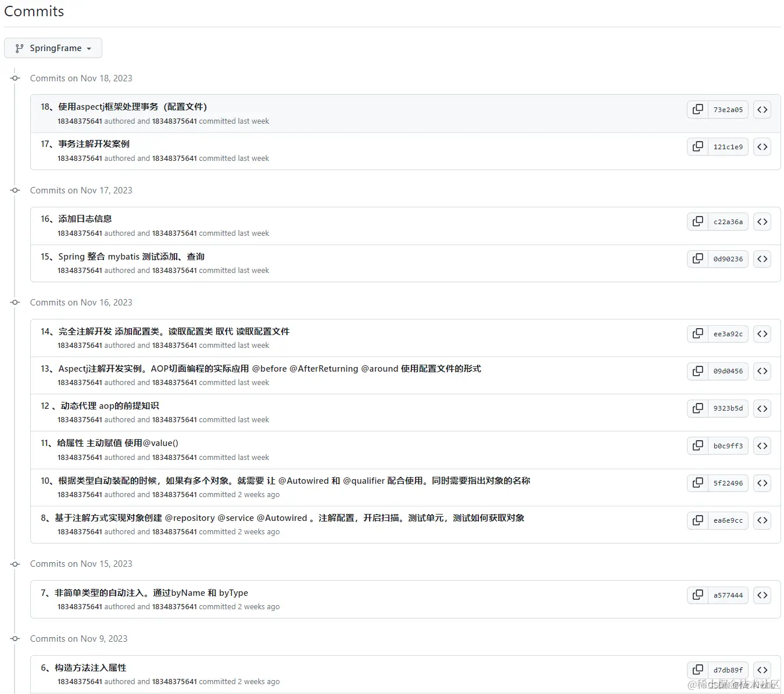Open commit '16、添加日志信息' title

click(x=76, y=219)
